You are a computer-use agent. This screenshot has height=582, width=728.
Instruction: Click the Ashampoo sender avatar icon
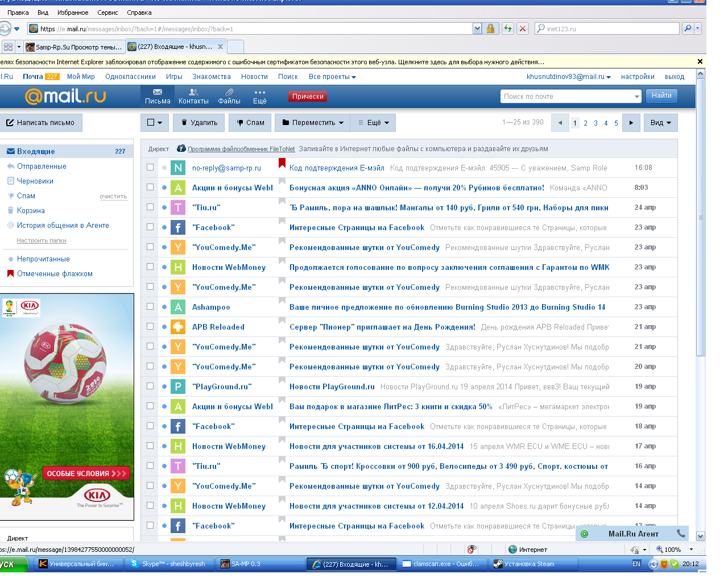pos(178,307)
